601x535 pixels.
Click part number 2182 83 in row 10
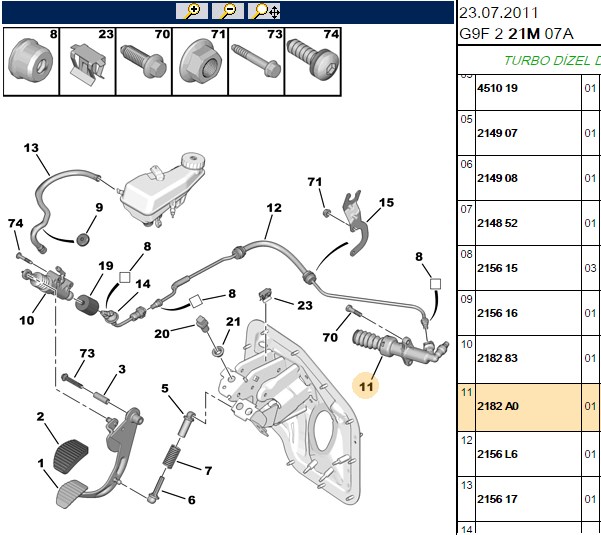click(497, 358)
